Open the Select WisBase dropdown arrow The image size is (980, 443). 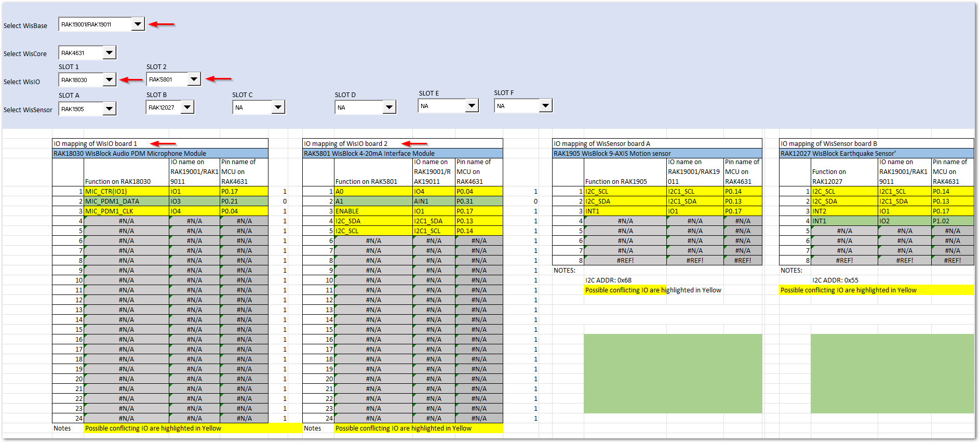[138, 24]
